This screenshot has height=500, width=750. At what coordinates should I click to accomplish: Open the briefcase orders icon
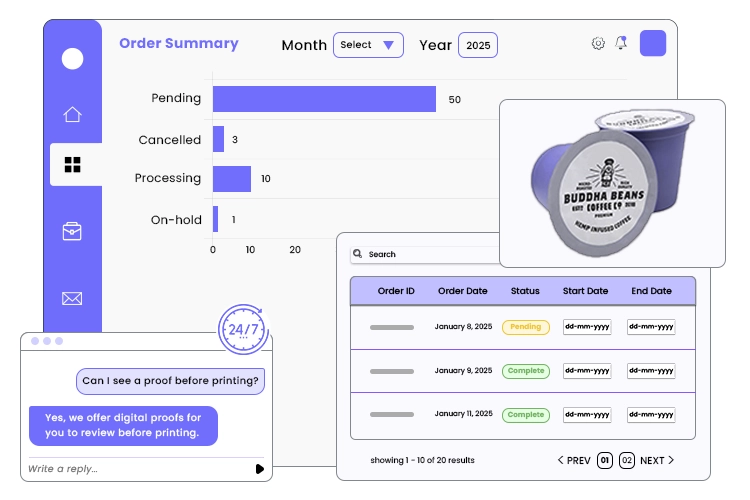tap(72, 231)
